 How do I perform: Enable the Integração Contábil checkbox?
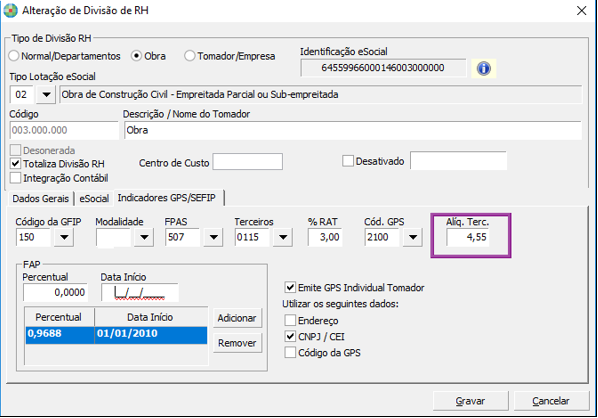coord(15,178)
